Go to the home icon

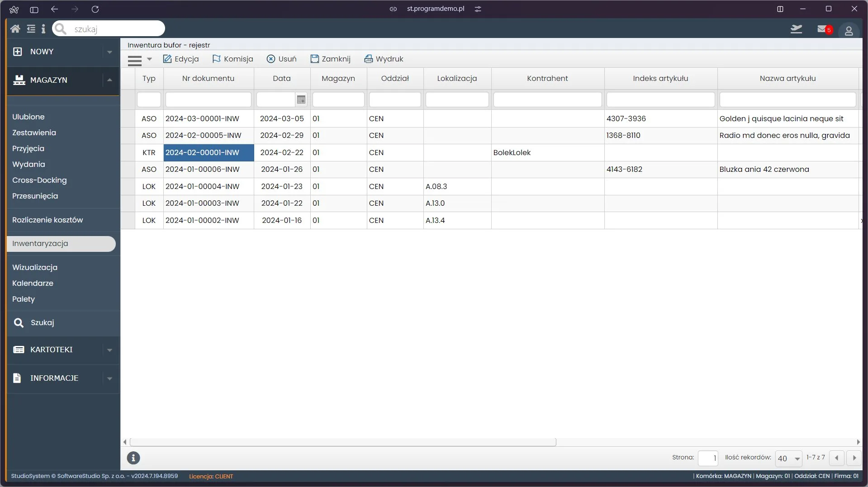coord(15,29)
